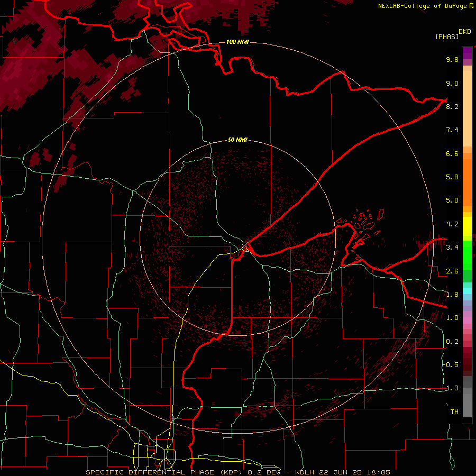
Task: Click the (KDP) abbreviation in caption
Action: click(231, 472)
